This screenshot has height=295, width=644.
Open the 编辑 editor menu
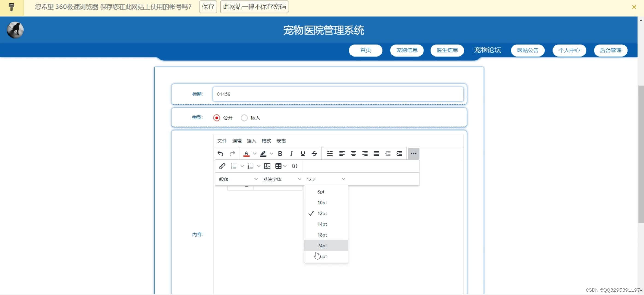237,141
